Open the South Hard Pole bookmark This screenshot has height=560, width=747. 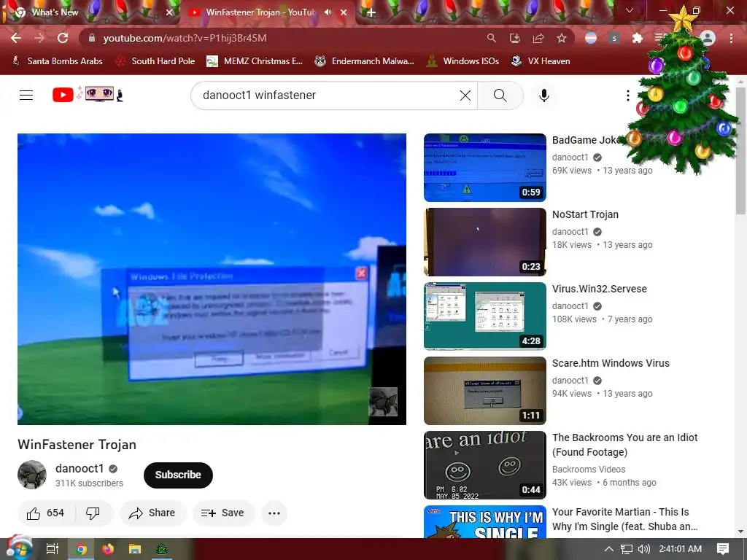click(155, 61)
